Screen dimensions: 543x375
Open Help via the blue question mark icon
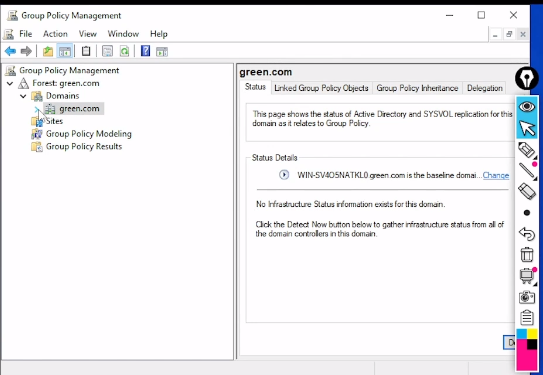pyautogui.click(x=145, y=51)
